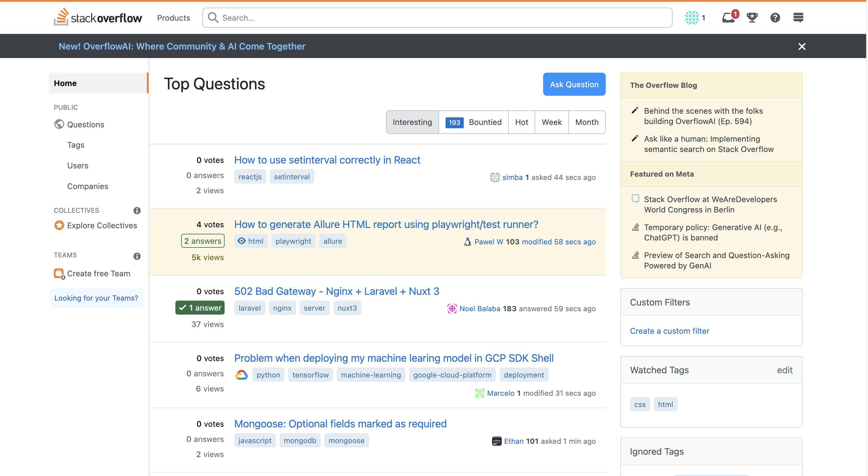Open the Allure HTML report question

click(386, 224)
